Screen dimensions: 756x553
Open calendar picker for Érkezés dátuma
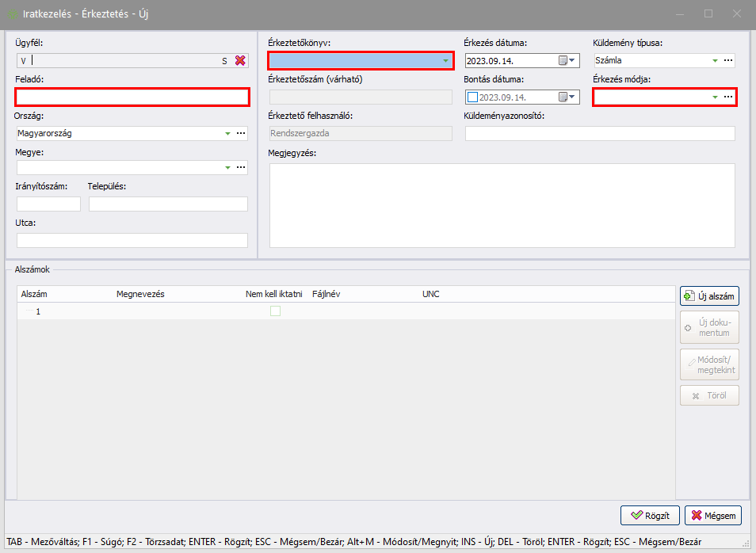point(567,60)
